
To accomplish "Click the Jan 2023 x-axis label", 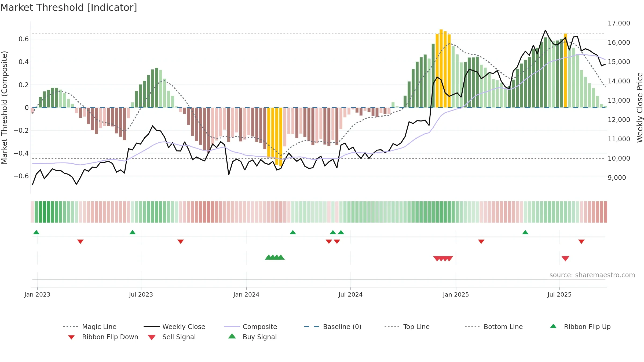I will [37, 295].
